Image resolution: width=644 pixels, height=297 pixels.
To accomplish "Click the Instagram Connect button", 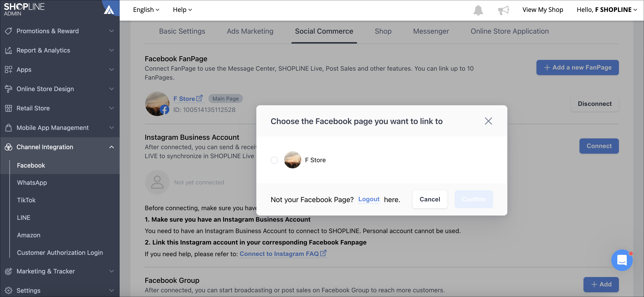I will tap(599, 146).
